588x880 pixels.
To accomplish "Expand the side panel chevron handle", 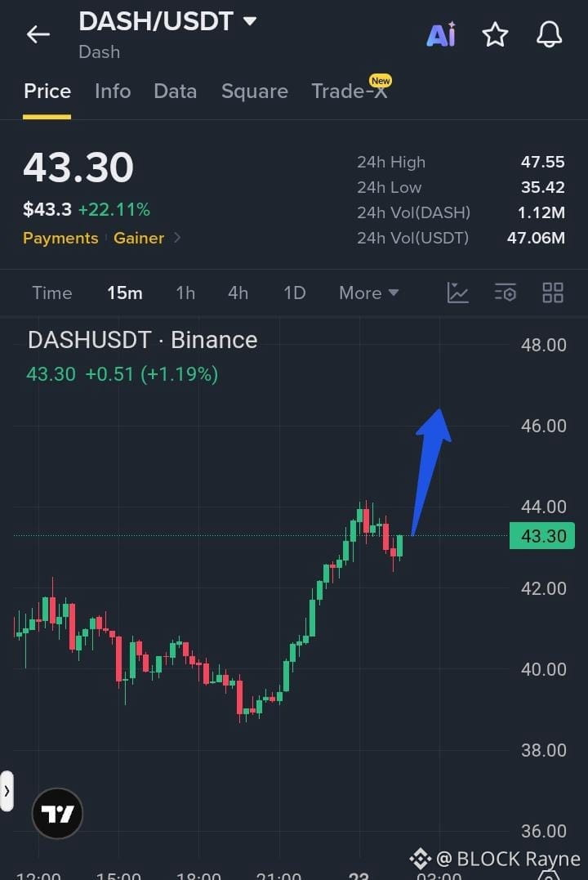I will [7, 791].
